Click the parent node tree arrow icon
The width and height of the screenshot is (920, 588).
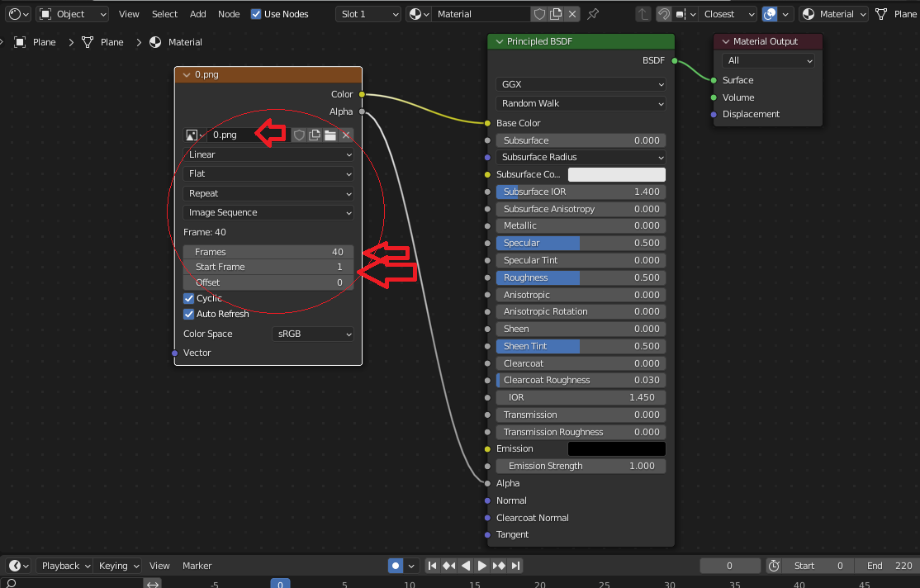point(643,14)
